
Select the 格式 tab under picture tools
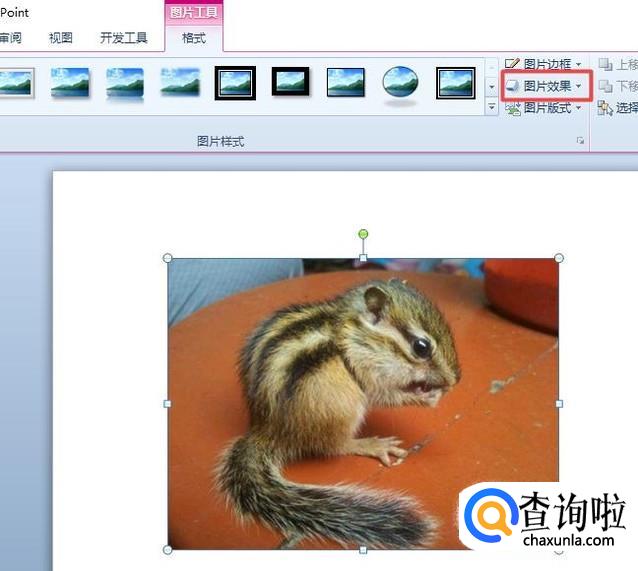tap(194, 38)
